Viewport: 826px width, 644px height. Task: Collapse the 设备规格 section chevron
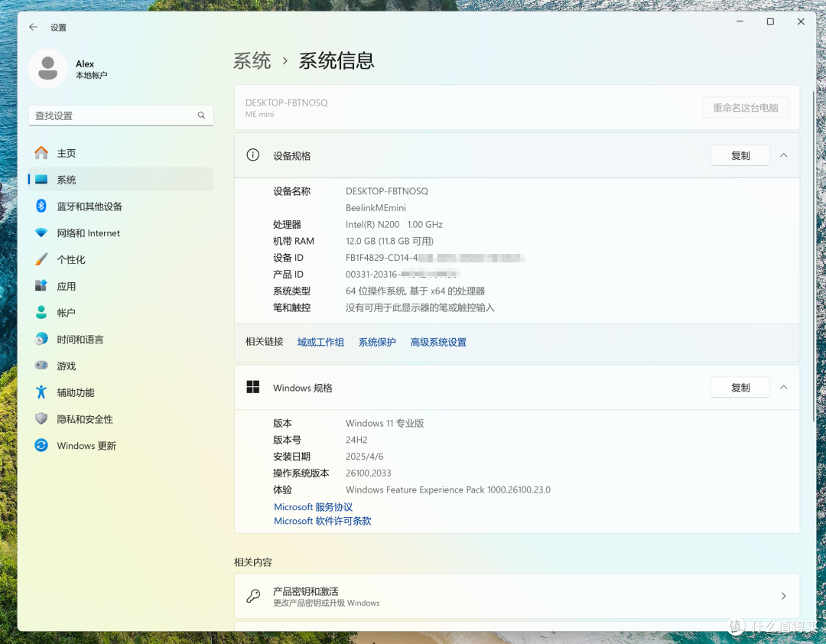click(x=783, y=155)
